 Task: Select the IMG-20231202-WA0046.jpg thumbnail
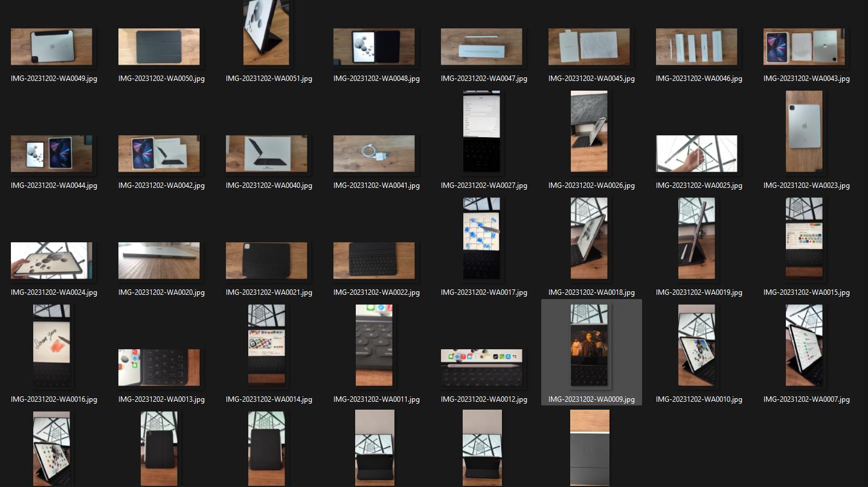(696, 47)
